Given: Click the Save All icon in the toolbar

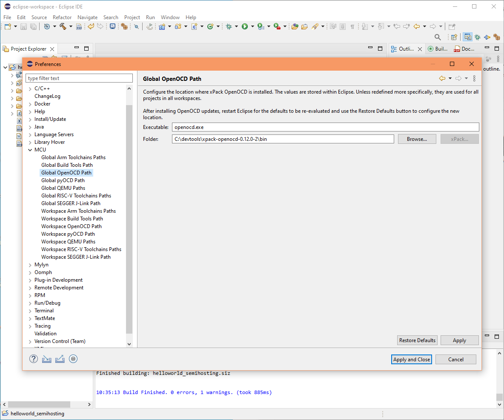Looking at the screenshot, I should (x=33, y=26).
